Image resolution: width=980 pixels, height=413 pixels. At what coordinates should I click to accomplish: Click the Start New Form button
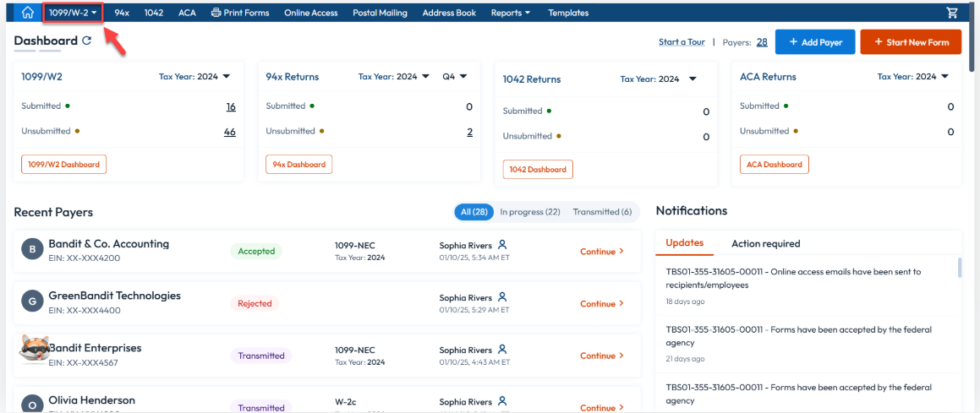pos(911,42)
